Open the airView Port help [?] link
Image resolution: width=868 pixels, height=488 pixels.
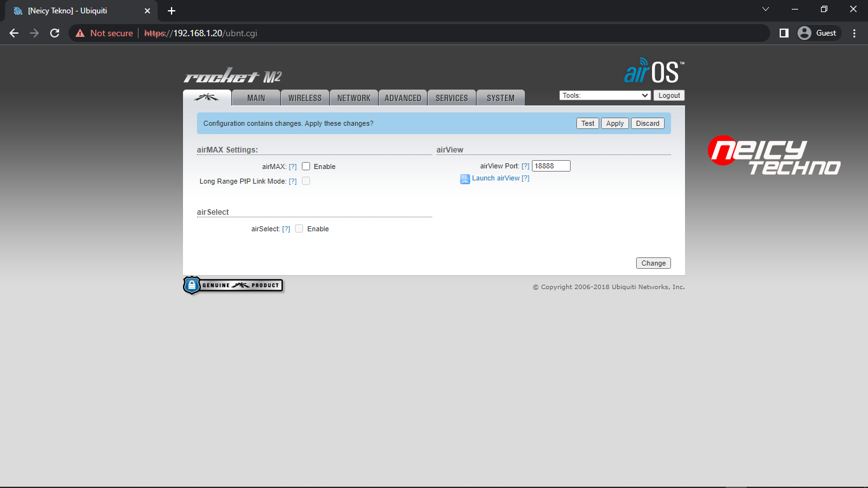point(526,166)
